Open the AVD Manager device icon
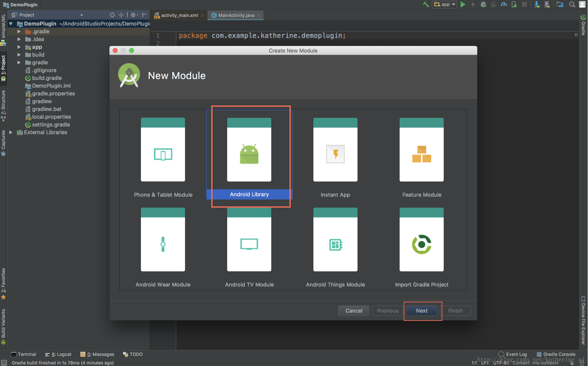The image size is (588, 366). coord(547,5)
